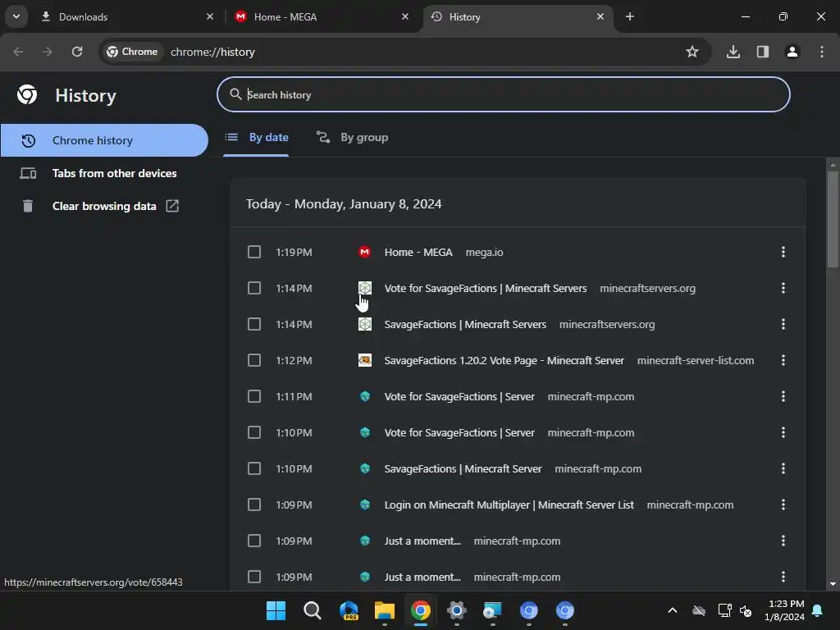Screen dimensions: 840x630
Task: Switch to the Home - MEGA tab
Action: click(x=322, y=16)
